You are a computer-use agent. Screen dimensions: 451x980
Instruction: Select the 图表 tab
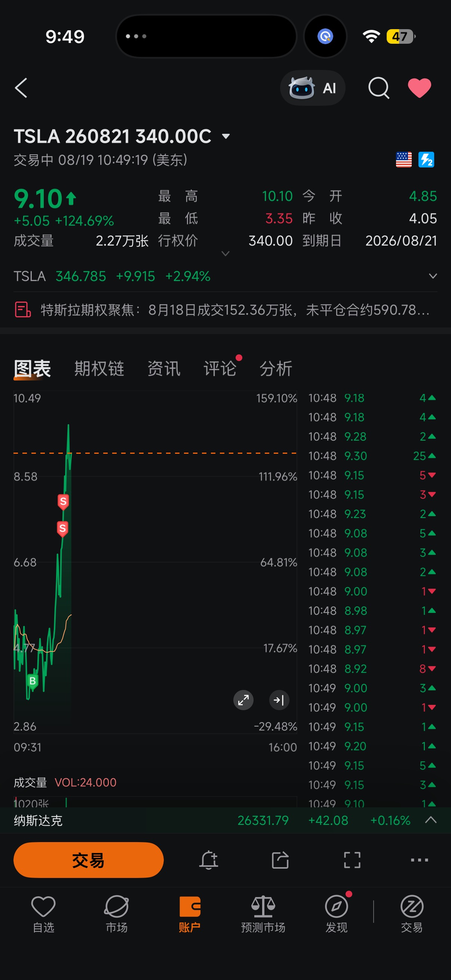point(33,368)
